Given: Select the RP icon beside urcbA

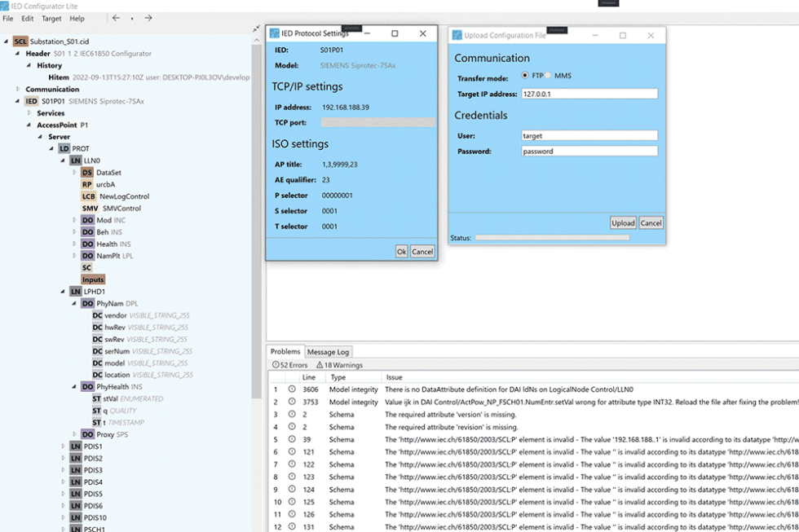Looking at the screenshot, I should click(87, 184).
